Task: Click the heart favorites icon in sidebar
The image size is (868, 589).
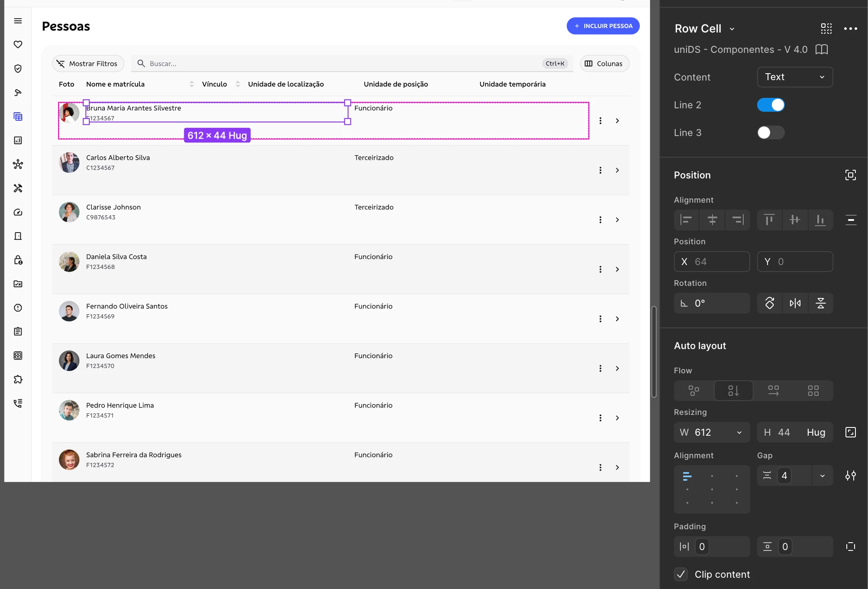Action: pos(18,45)
